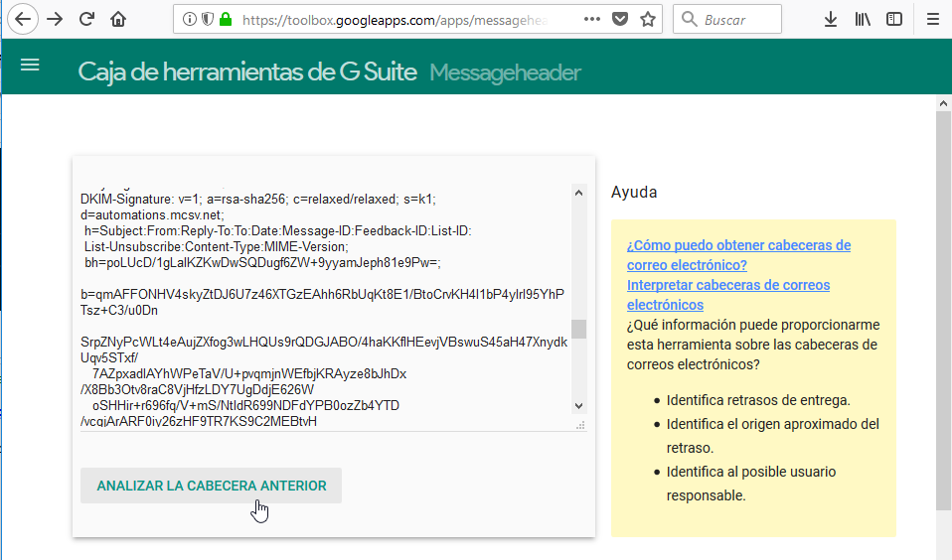952x560 pixels.
Task: Click Caja de herramientas de G Suite title
Action: [247, 71]
